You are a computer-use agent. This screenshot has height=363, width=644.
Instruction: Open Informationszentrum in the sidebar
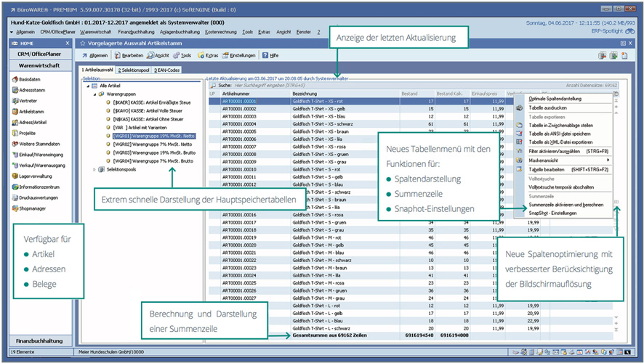[37, 186]
